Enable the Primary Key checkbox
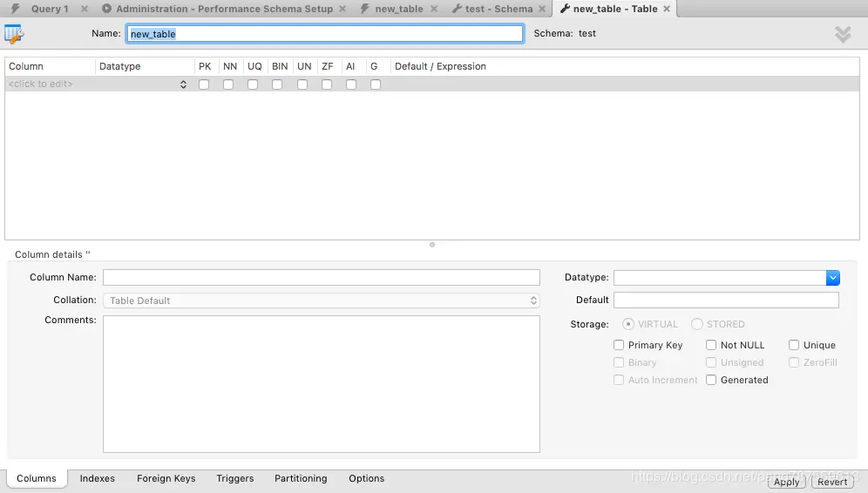868x493 pixels. pyautogui.click(x=619, y=345)
